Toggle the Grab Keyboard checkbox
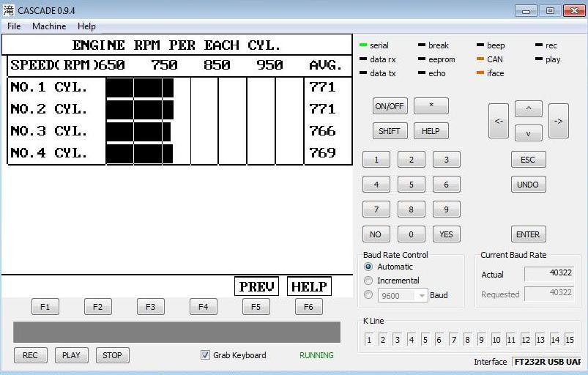 tap(205, 355)
